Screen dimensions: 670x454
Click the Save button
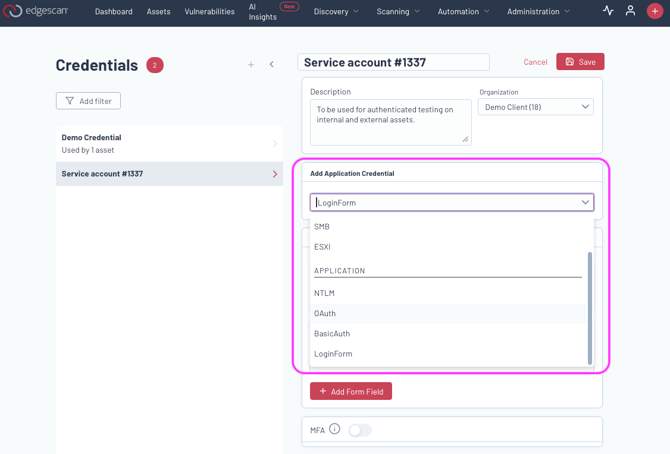(x=580, y=62)
